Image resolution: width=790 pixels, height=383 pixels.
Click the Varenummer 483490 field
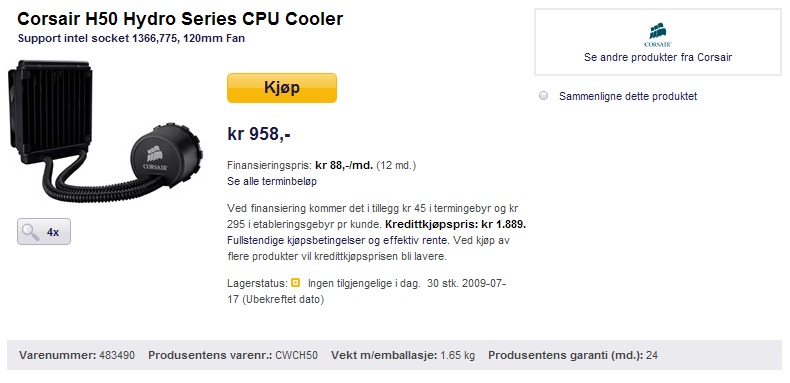pos(77,355)
